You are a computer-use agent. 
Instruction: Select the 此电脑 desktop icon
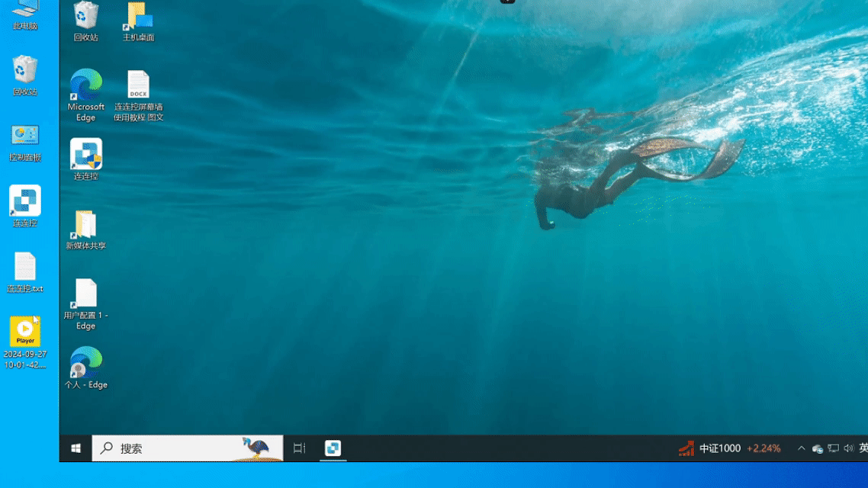25,15
